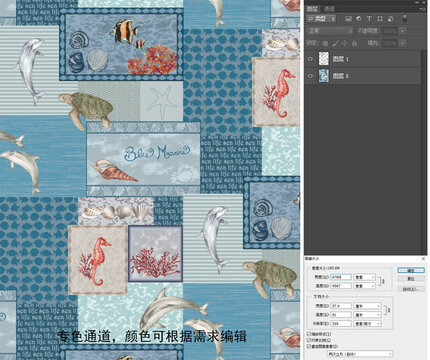Click the lock image pixels brush icon
The width and height of the screenshot is (430, 360).
[335, 43]
